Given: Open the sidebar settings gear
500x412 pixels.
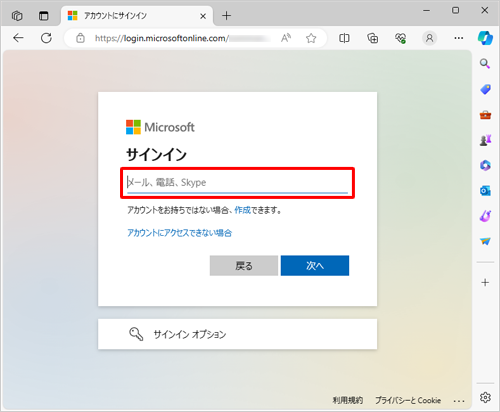Looking at the screenshot, I should (x=485, y=397).
